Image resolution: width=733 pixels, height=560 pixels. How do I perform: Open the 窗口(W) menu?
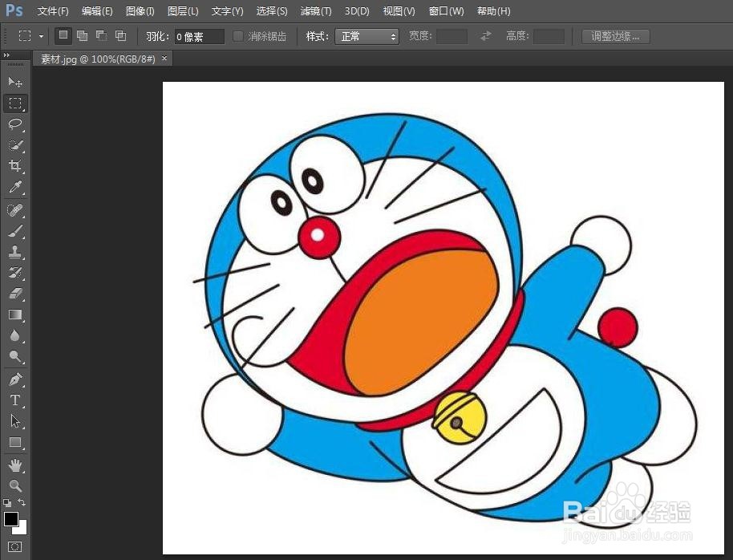(x=447, y=10)
